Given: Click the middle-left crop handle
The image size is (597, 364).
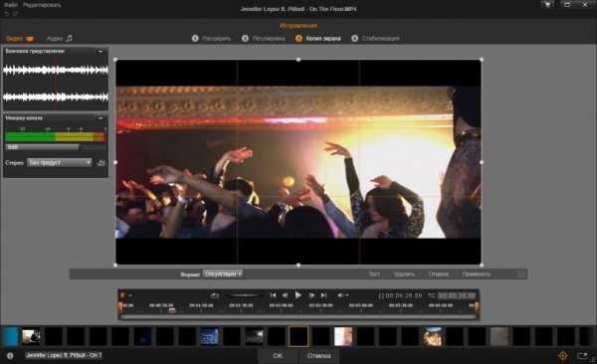Looking at the screenshot, I should point(115,162).
